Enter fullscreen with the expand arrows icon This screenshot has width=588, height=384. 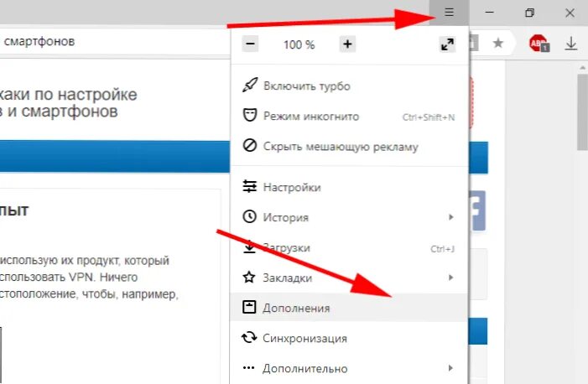447,44
